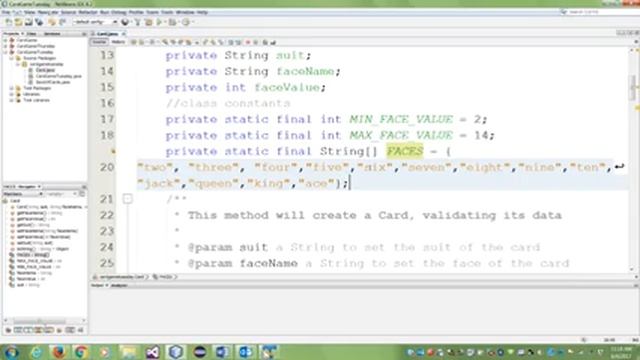Open the Run menu
Image resolution: width=640 pixels, height=360 pixels.
[104, 12]
